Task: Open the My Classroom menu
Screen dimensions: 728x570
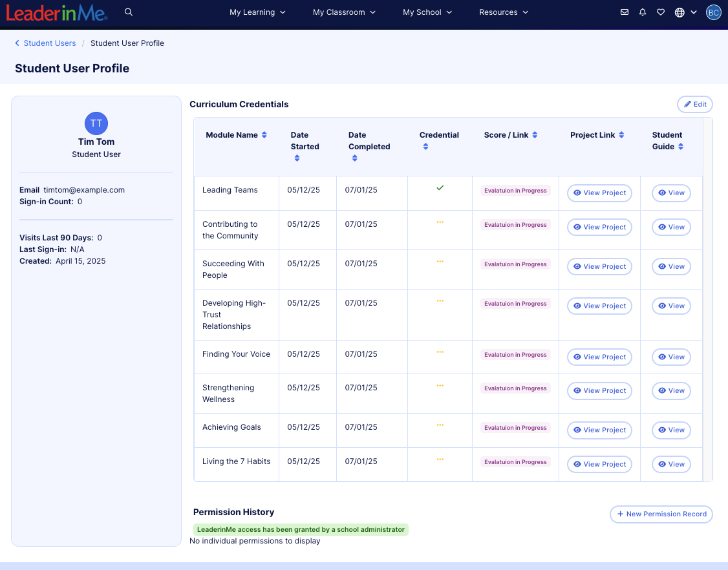Action: (x=343, y=12)
